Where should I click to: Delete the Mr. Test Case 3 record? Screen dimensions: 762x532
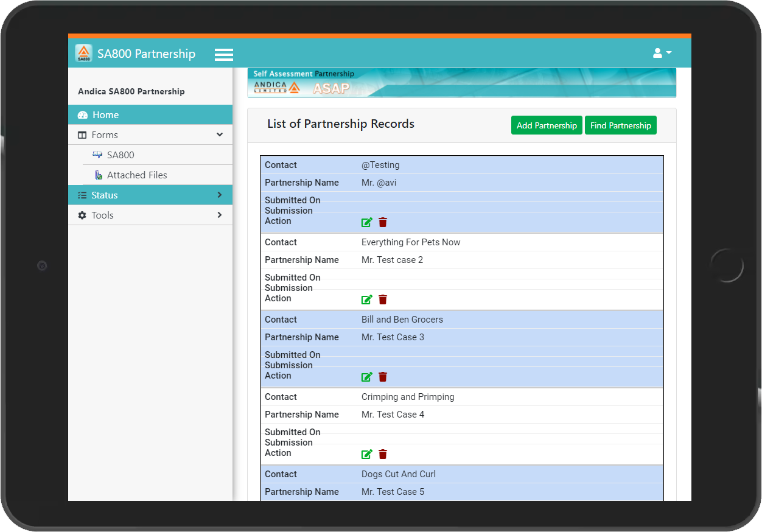383,377
